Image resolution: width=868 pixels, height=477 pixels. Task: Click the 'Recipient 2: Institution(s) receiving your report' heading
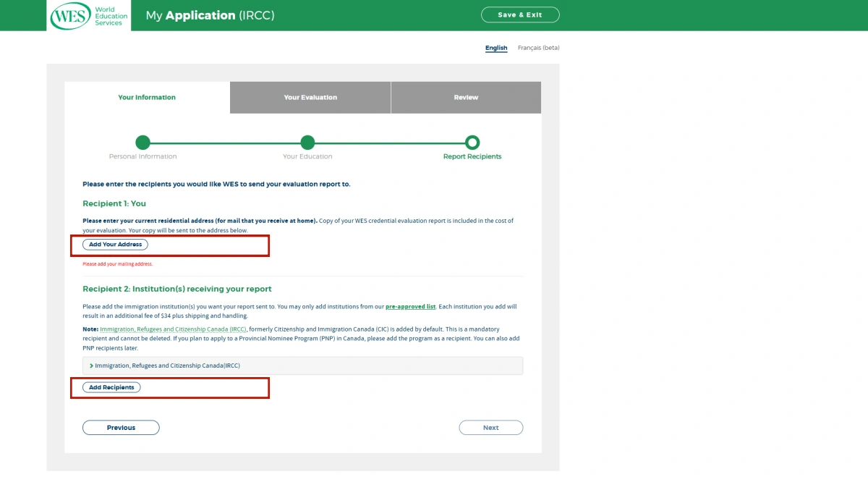click(x=177, y=289)
